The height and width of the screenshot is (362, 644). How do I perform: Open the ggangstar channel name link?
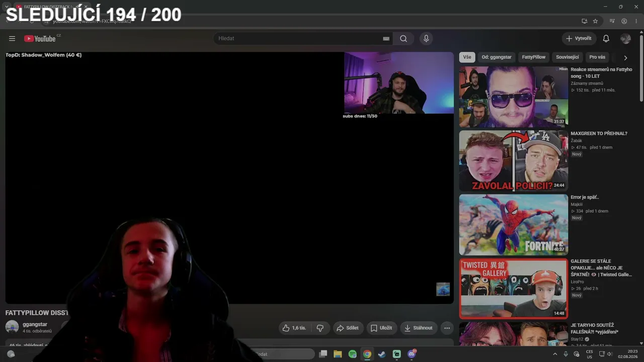click(x=35, y=325)
